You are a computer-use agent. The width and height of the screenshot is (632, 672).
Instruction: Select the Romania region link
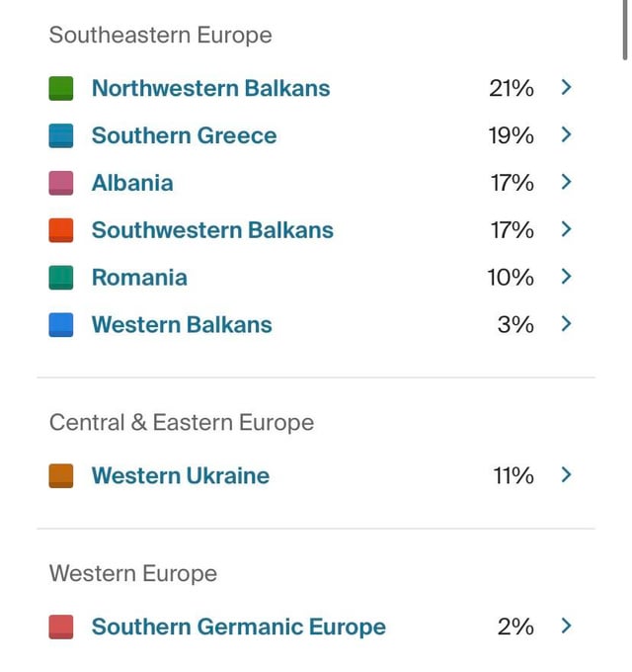(x=139, y=278)
